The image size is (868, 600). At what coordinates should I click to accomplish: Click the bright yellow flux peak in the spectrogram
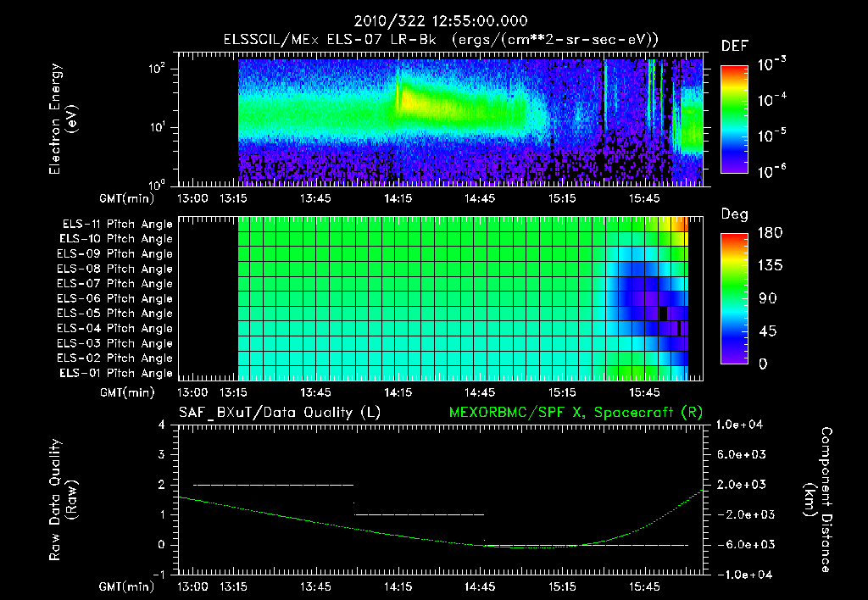[x=408, y=102]
